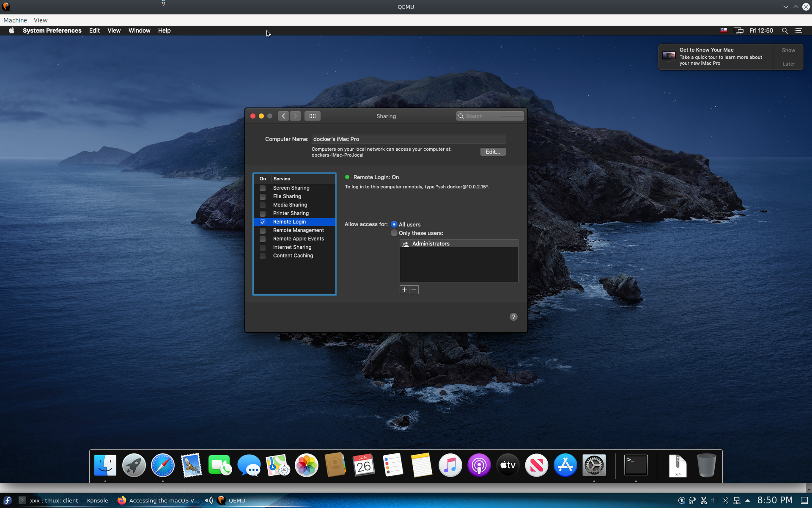This screenshot has width=812, height=508.
Task: Open Notification Center list icon
Action: pyautogui.click(x=798, y=30)
